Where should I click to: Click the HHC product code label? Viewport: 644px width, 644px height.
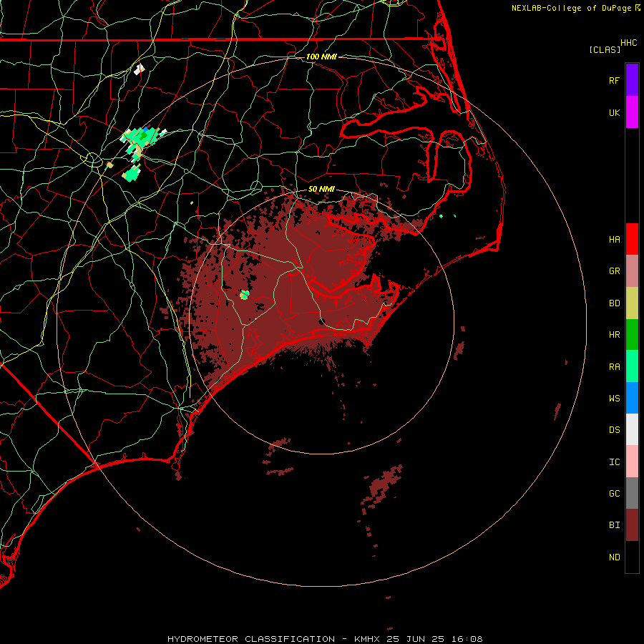(629, 43)
